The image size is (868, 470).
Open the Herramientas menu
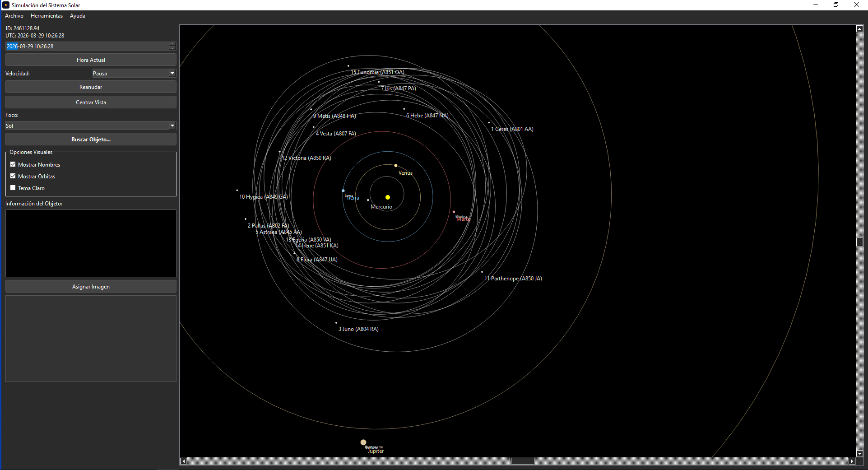[x=46, y=16]
